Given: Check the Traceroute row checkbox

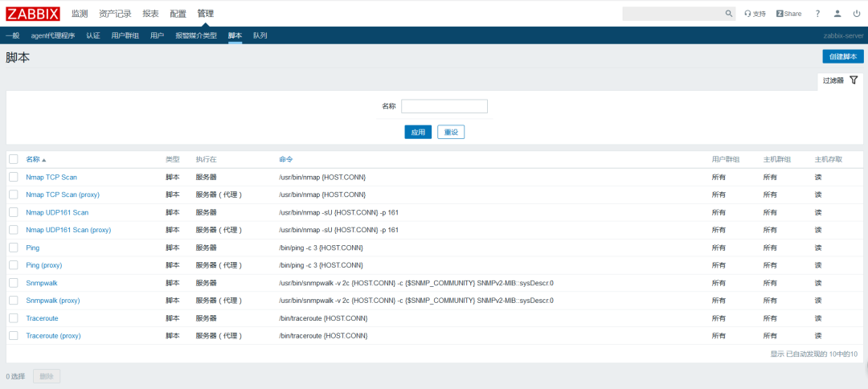Looking at the screenshot, I should pos(14,318).
